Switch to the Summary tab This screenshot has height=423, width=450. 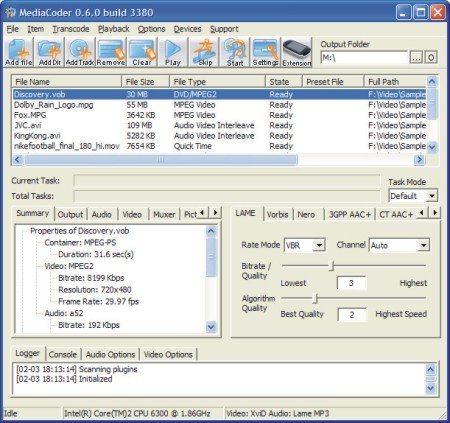33,213
